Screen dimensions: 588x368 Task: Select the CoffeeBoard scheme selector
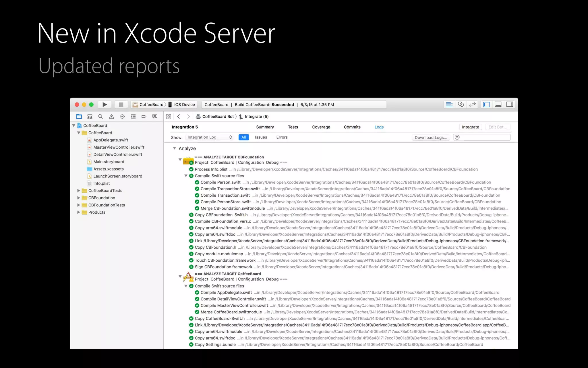pyautogui.click(x=148, y=105)
